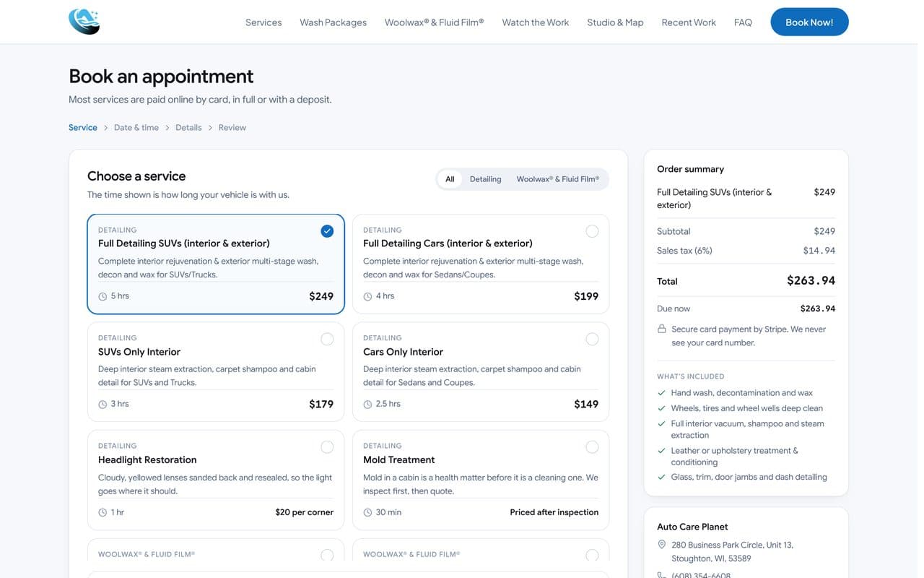Click the checkmark beside Glass, trim, door jambs

tap(661, 477)
